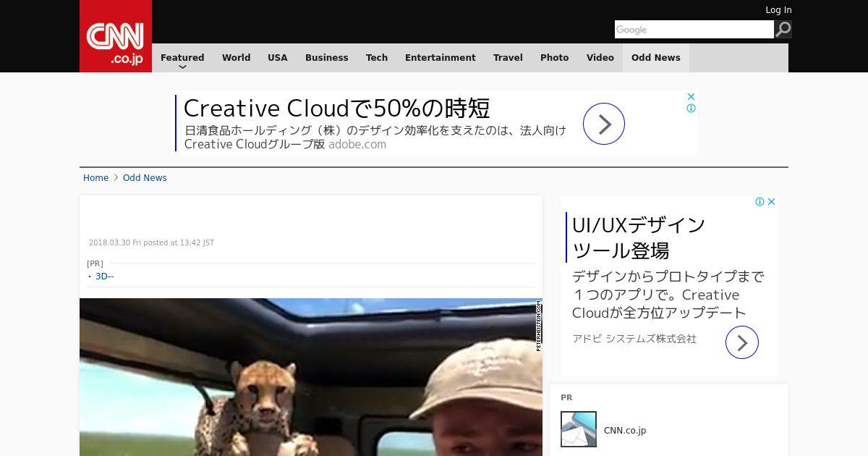Go to the World section
Screen dimensions: 868x456
point(236,58)
